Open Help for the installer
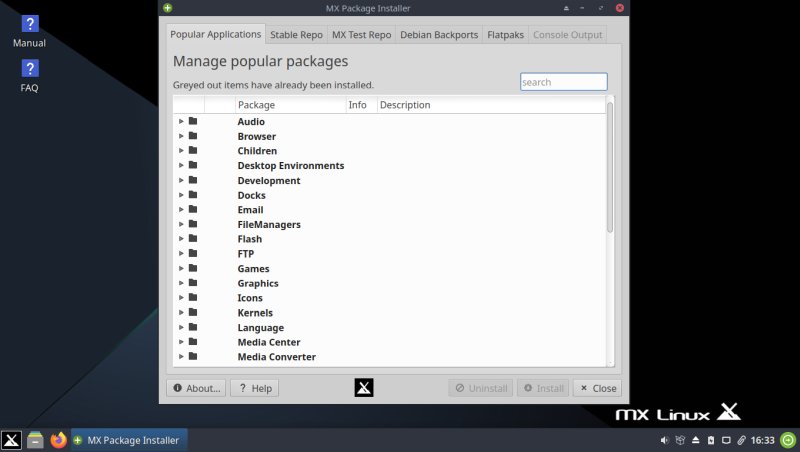Screen dimensions: 800x452 point(255,388)
